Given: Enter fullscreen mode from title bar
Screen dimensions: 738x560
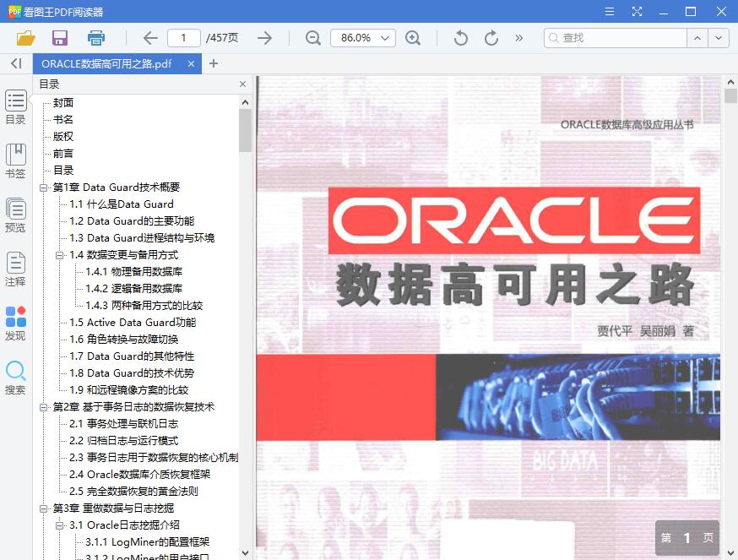Looking at the screenshot, I should (637, 11).
